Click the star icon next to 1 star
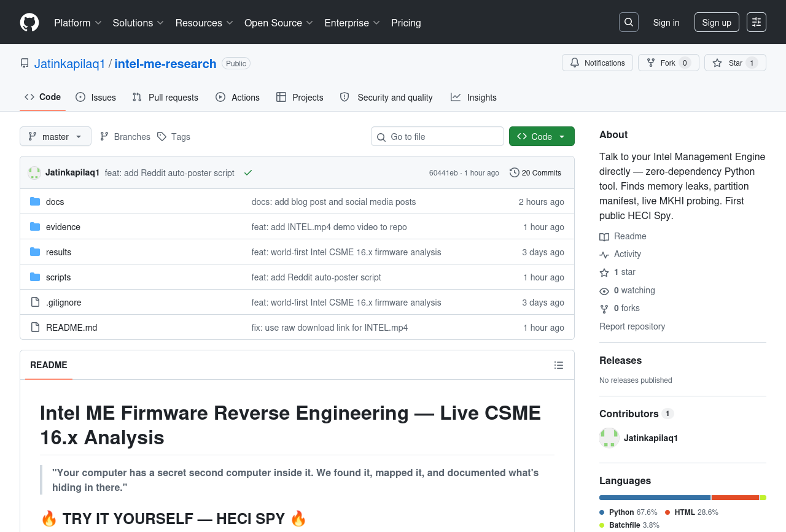The height and width of the screenshot is (532, 786). (x=604, y=272)
